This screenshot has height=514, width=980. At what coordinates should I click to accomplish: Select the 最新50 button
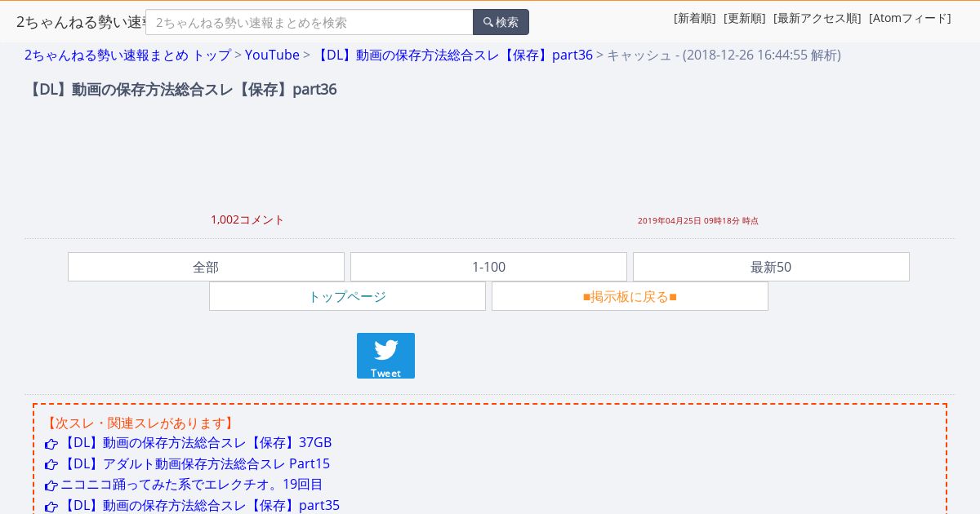pyautogui.click(x=771, y=267)
